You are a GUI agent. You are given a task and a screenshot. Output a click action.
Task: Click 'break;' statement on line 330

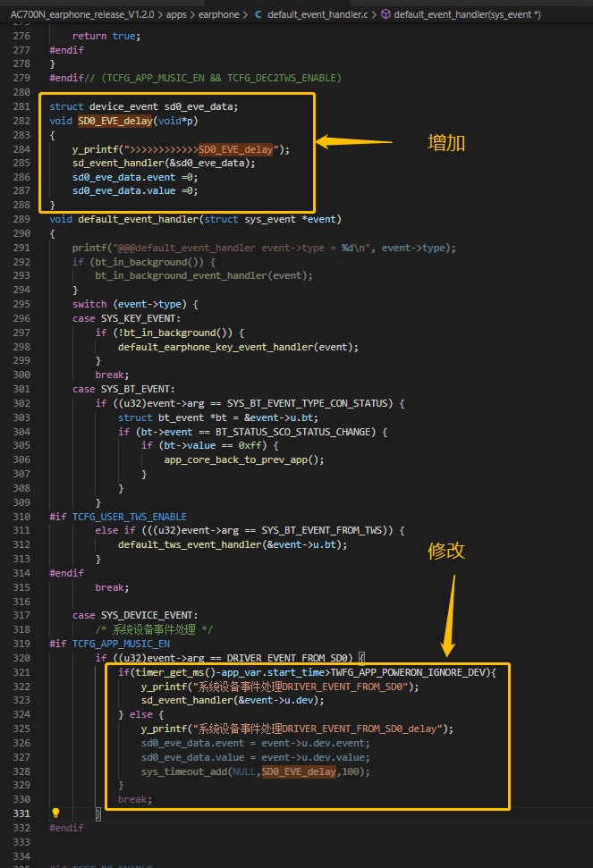[x=135, y=799]
